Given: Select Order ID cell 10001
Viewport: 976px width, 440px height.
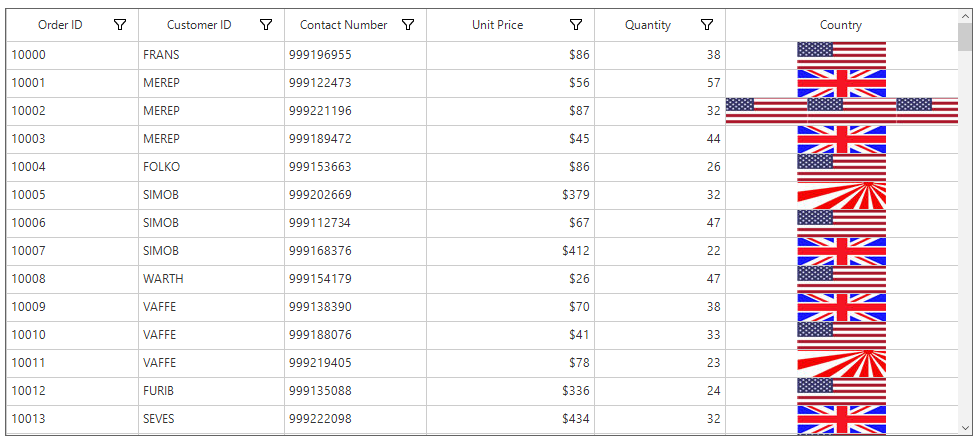Looking at the screenshot, I should tap(72, 83).
